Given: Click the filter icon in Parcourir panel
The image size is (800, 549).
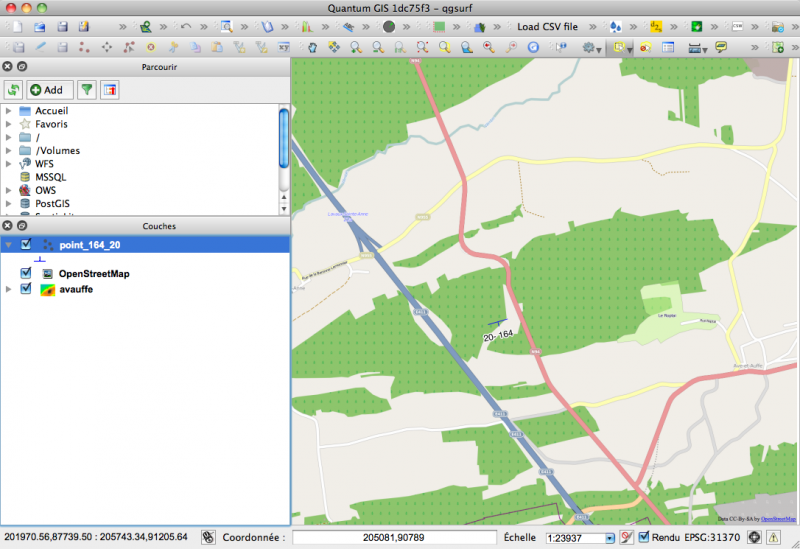Looking at the screenshot, I should [x=87, y=90].
